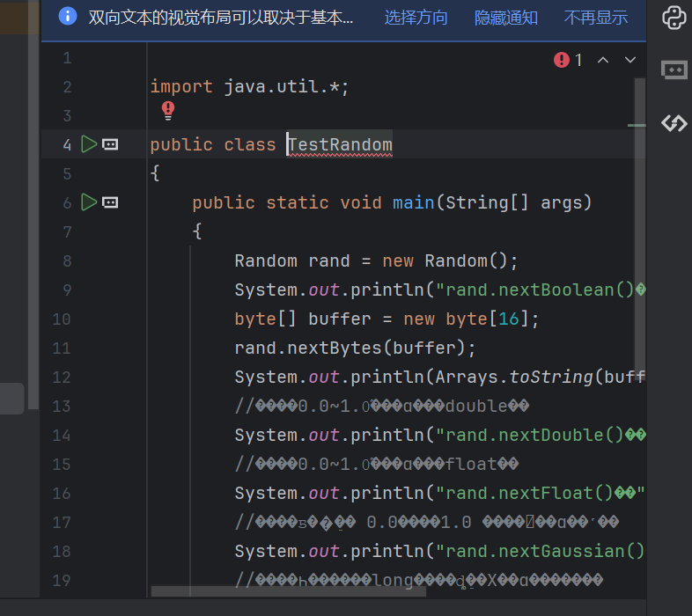This screenshot has width=692, height=616.
Task: Run the TestRandom class from the line 4 gutter
Action: click(89, 144)
